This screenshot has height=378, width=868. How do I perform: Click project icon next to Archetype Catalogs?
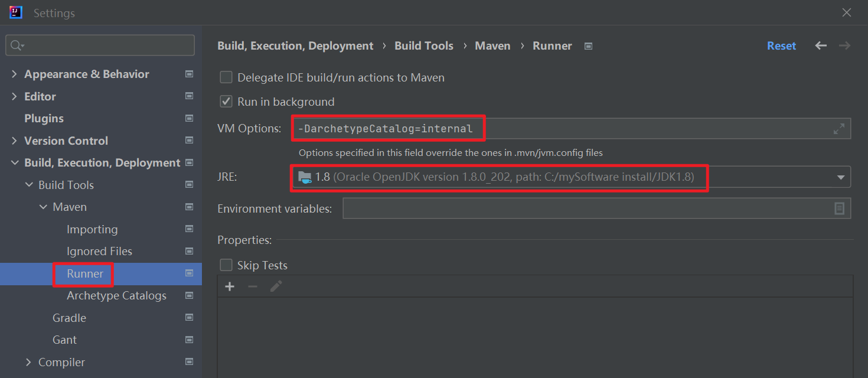[x=189, y=295]
